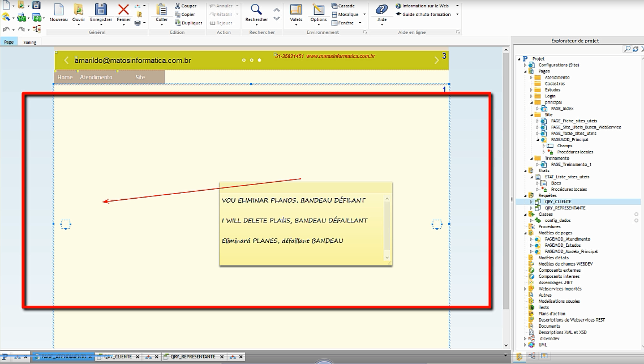Open dropdown arrow under Coller

162,25
